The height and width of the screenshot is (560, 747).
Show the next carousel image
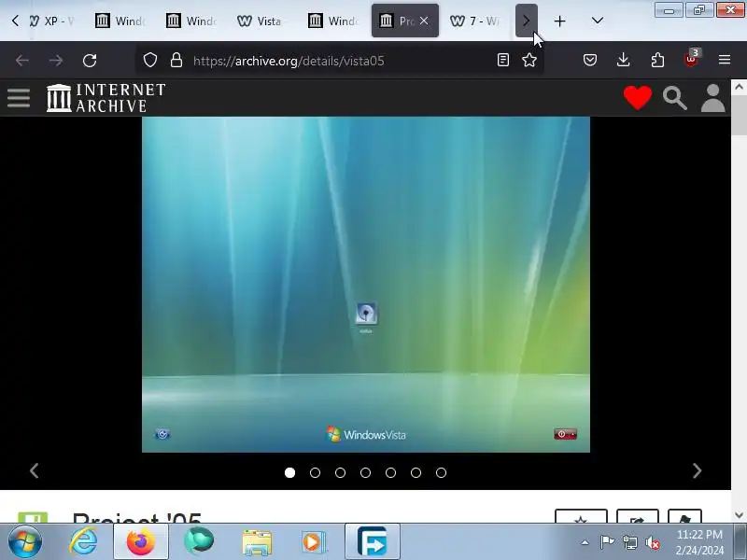697,471
